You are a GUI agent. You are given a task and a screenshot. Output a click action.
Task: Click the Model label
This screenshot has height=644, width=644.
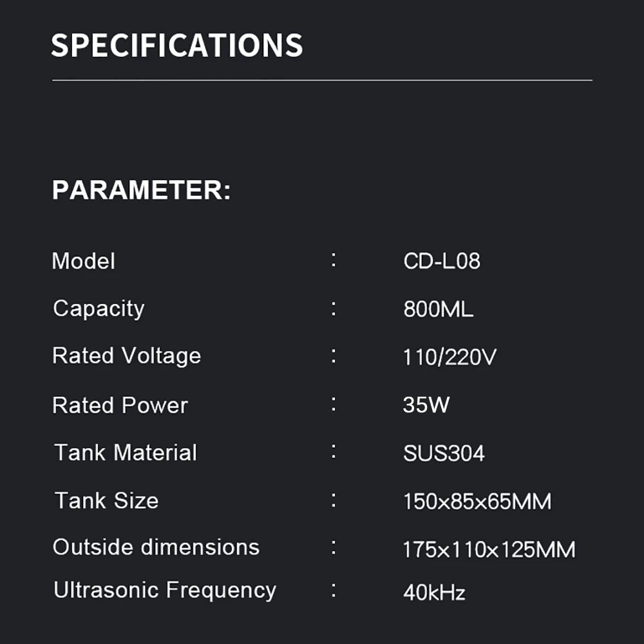[84, 261]
